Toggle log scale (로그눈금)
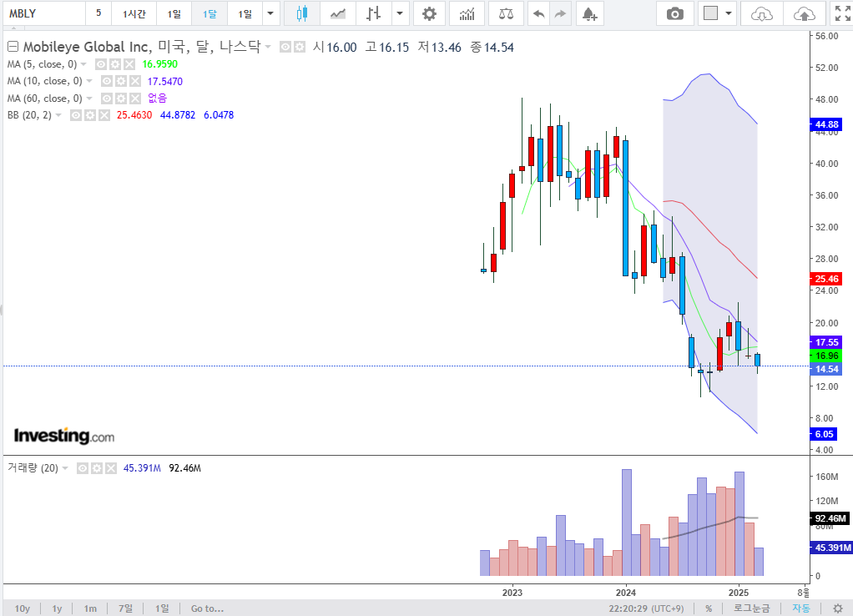The height and width of the screenshot is (616, 853). click(752, 608)
